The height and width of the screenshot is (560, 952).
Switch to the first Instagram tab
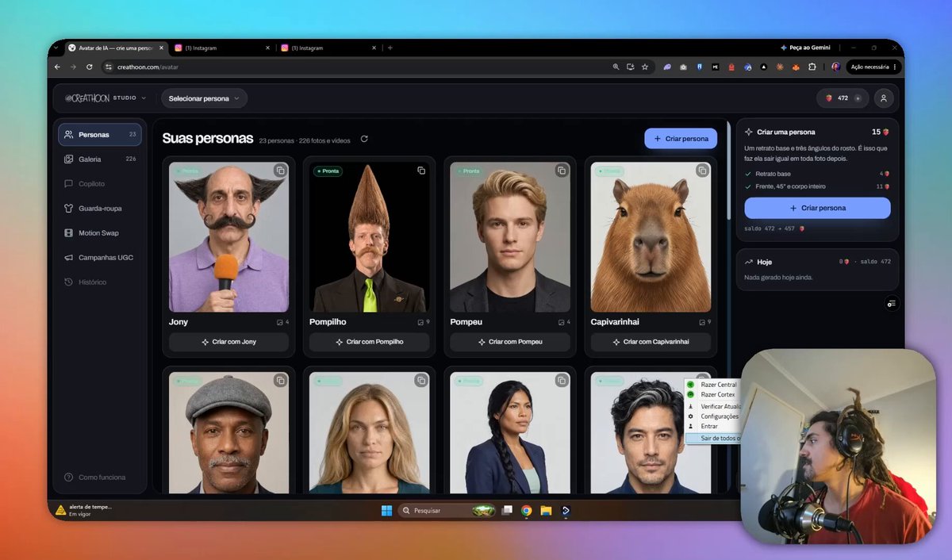coord(221,48)
